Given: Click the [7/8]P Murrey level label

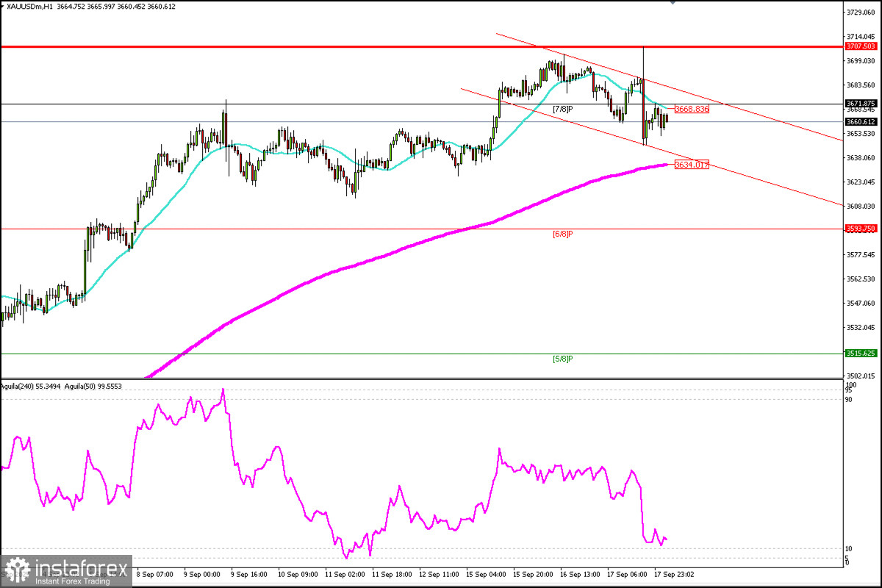Looking at the screenshot, I should [x=563, y=109].
